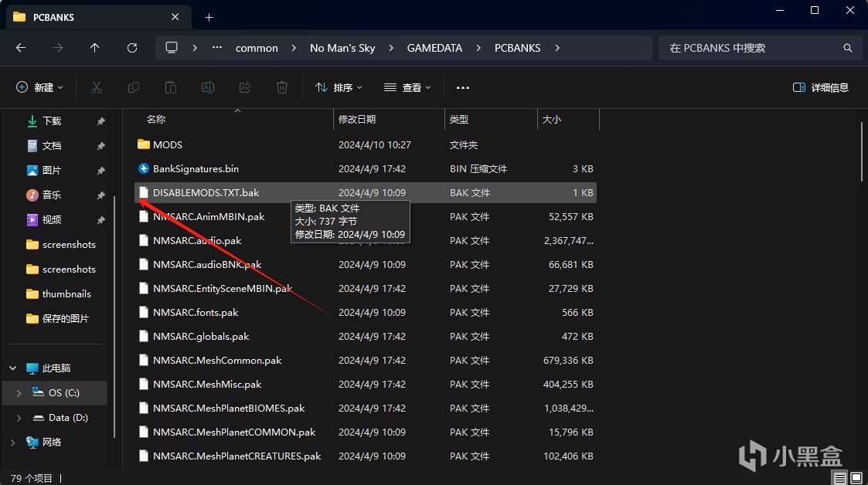Image resolution: width=868 pixels, height=485 pixels.
Task: Click the Share icon in toolbar
Action: [245, 87]
